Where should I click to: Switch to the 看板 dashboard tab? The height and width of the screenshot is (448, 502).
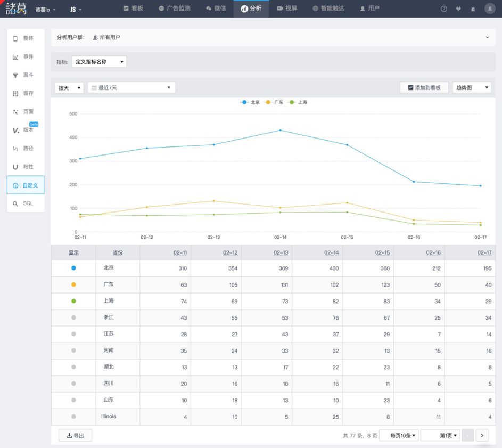(x=133, y=9)
